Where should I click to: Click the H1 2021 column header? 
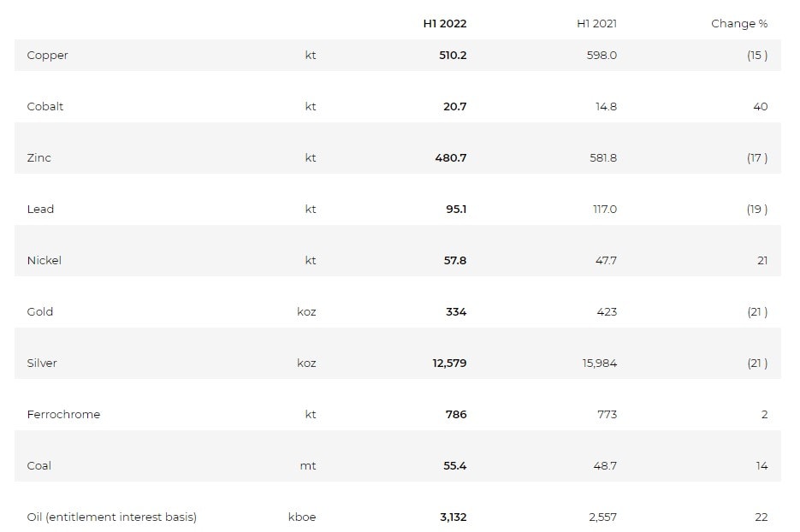coord(596,23)
